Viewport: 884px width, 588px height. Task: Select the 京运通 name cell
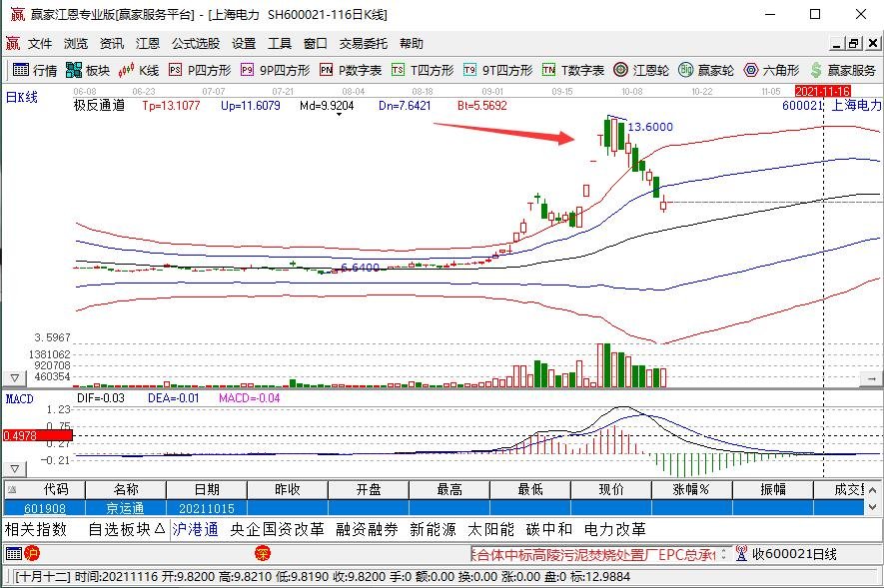point(126,508)
